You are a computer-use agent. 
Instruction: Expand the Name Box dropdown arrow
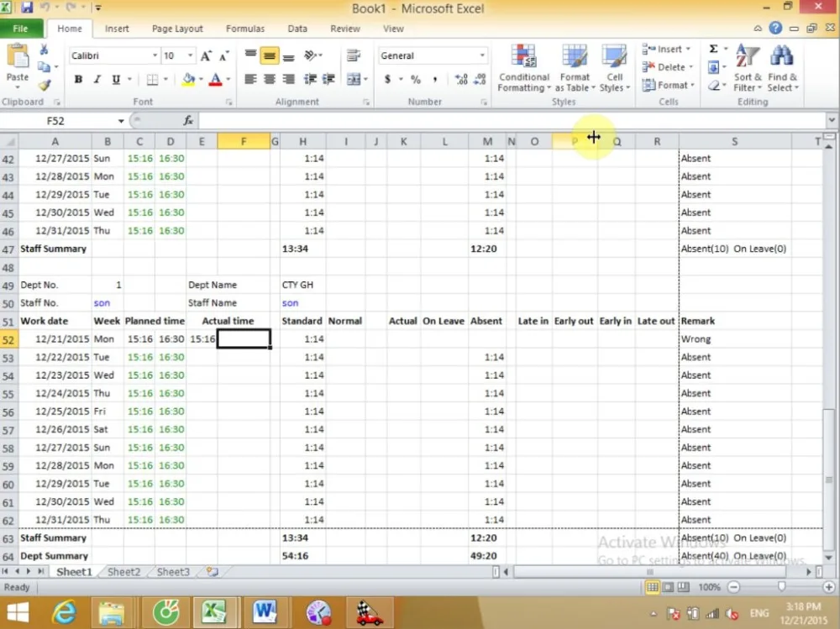[x=121, y=121]
